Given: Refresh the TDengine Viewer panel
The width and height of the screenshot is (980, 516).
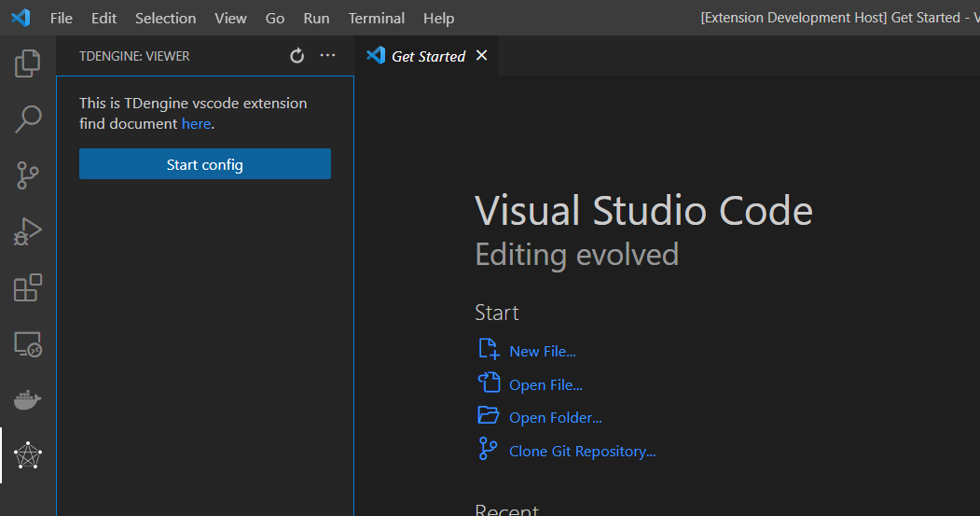Looking at the screenshot, I should point(297,56).
